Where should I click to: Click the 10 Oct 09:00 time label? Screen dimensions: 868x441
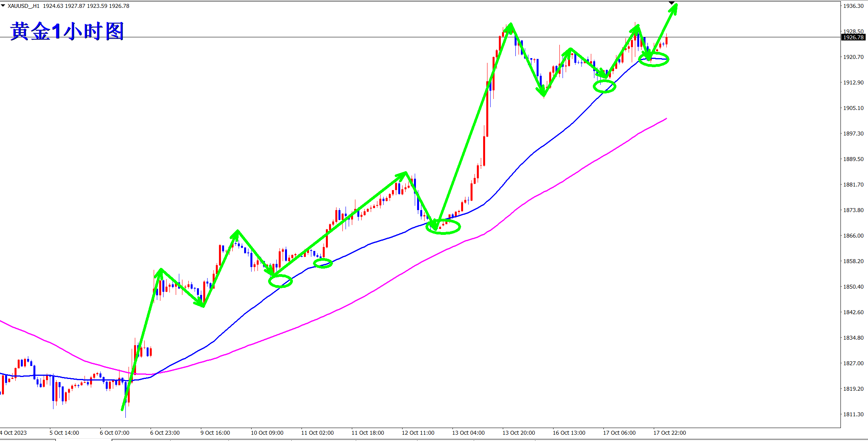[x=267, y=433]
